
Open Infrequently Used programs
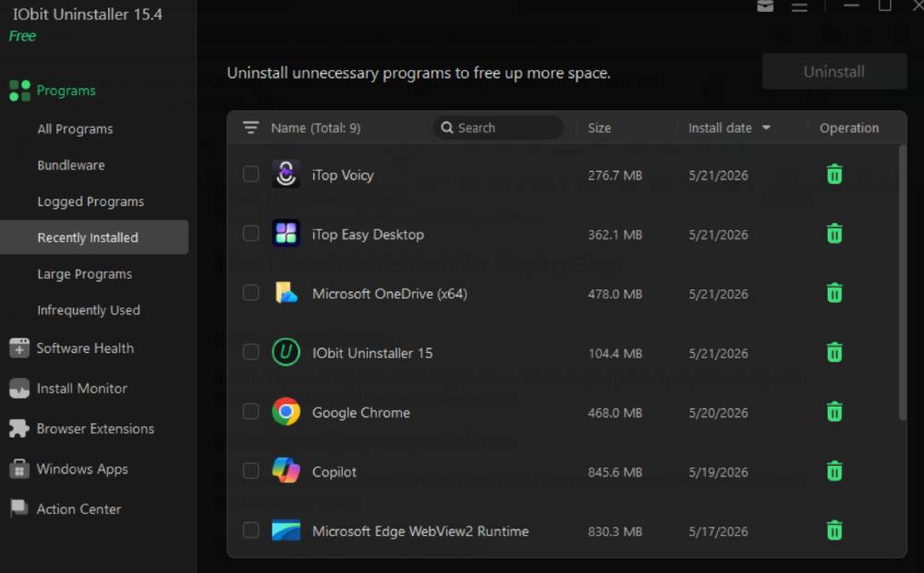click(x=89, y=311)
